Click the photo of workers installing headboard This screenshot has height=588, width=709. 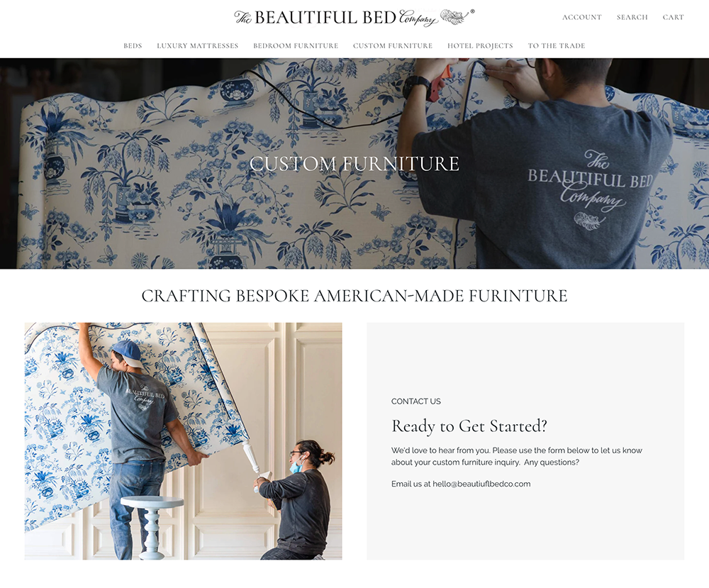click(183, 441)
